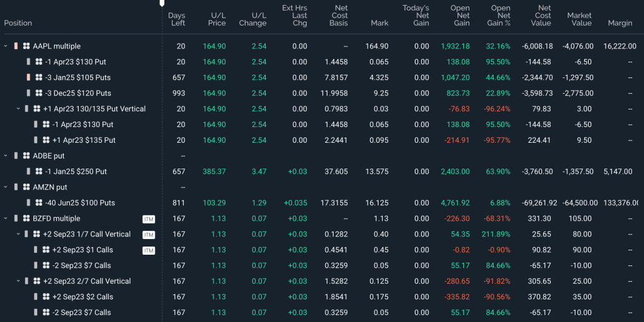Toggle the marker bar on ADBE put row
The height and width of the screenshot is (322, 644).
tap(16, 156)
